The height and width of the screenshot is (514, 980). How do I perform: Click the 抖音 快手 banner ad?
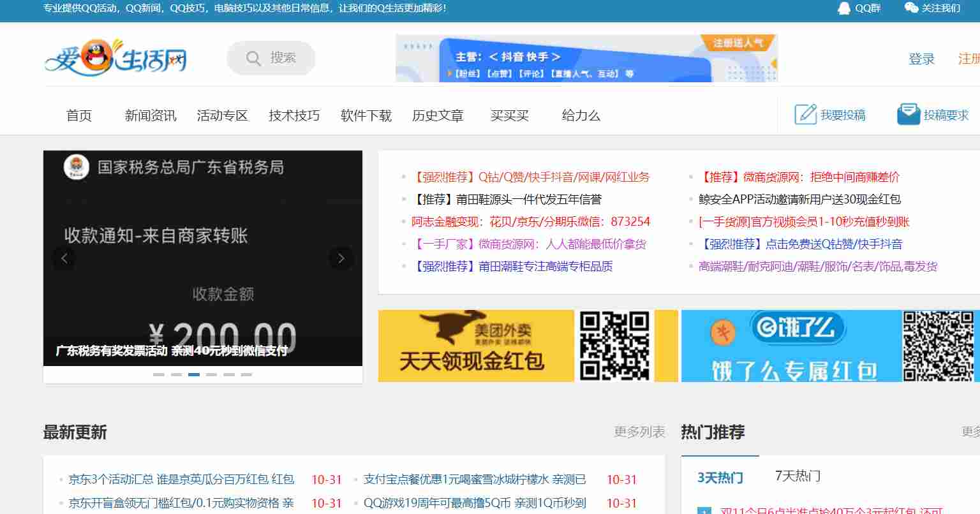(586, 58)
